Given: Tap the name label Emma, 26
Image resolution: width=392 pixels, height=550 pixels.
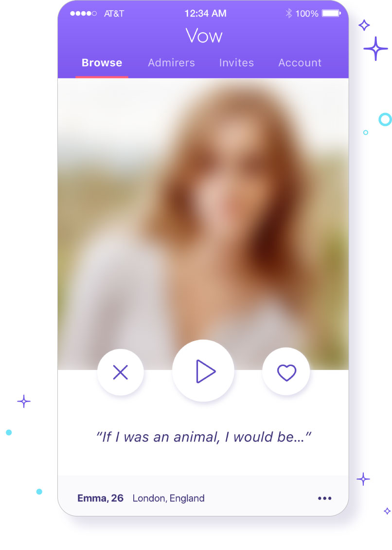Looking at the screenshot, I should click(100, 498).
